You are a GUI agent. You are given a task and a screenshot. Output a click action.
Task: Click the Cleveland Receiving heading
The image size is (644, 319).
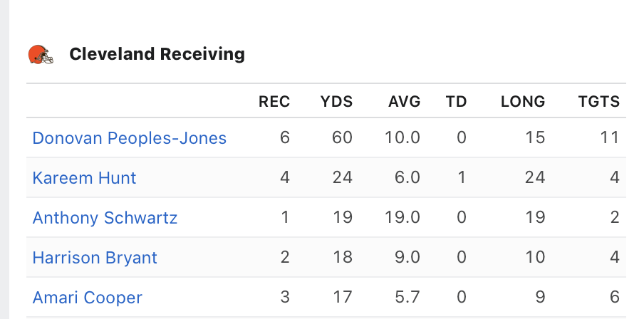click(x=157, y=54)
